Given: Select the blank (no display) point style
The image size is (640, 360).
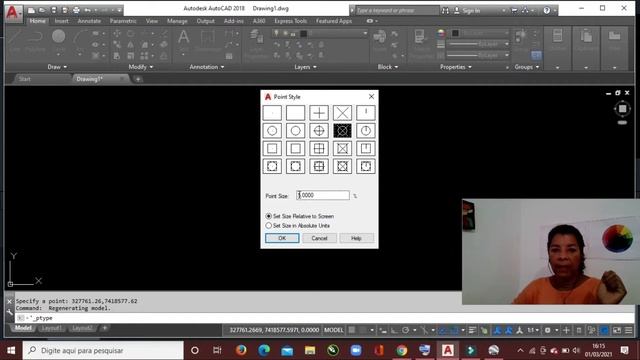Looking at the screenshot, I should 296,113.
